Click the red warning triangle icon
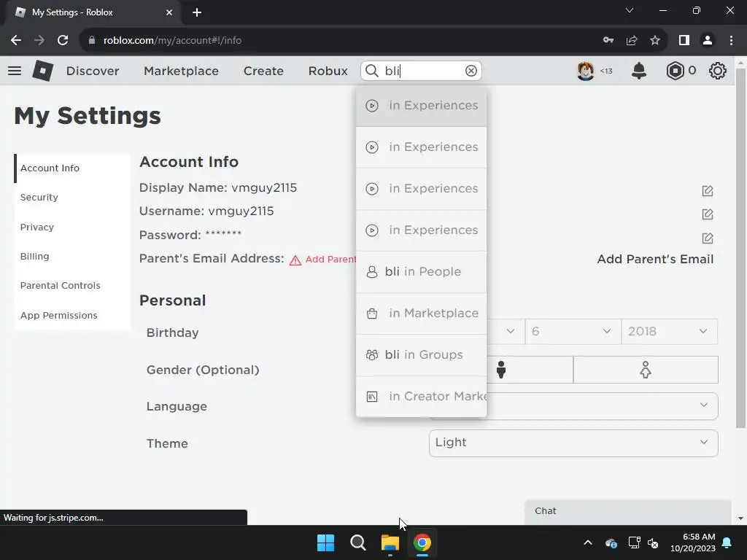This screenshot has width=747, height=560. tap(295, 260)
